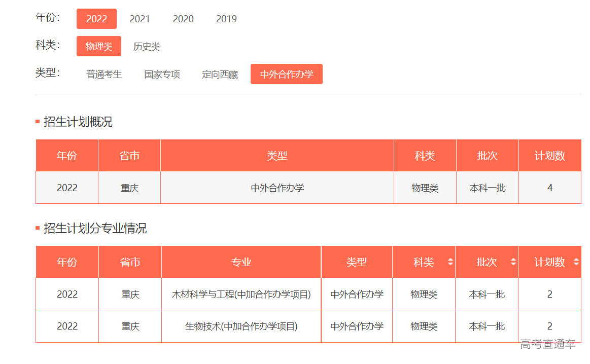Image resolution: width=590 pixels, height=364 pixels.
Task: Select year 2022 filter
Action: click(x=96, y=19)
